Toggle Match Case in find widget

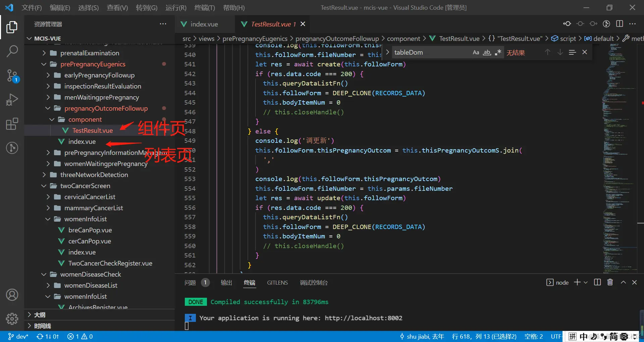click(x=476, y=52)
